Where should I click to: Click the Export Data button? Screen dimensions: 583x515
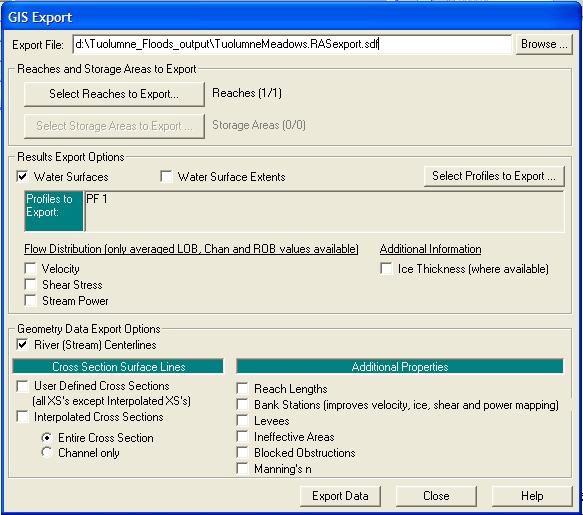(340, 496)
